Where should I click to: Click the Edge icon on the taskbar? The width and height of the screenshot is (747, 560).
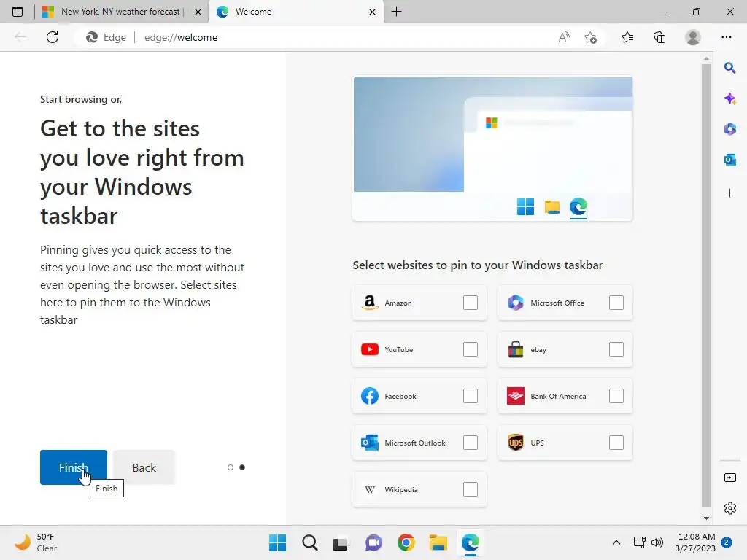point(471,542)
